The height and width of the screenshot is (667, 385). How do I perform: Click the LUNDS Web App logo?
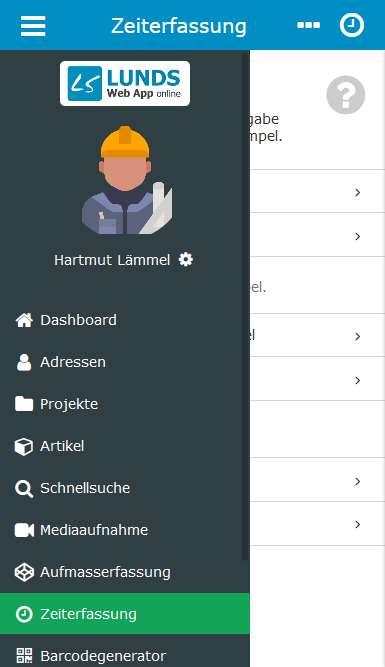tap(125, 83)
